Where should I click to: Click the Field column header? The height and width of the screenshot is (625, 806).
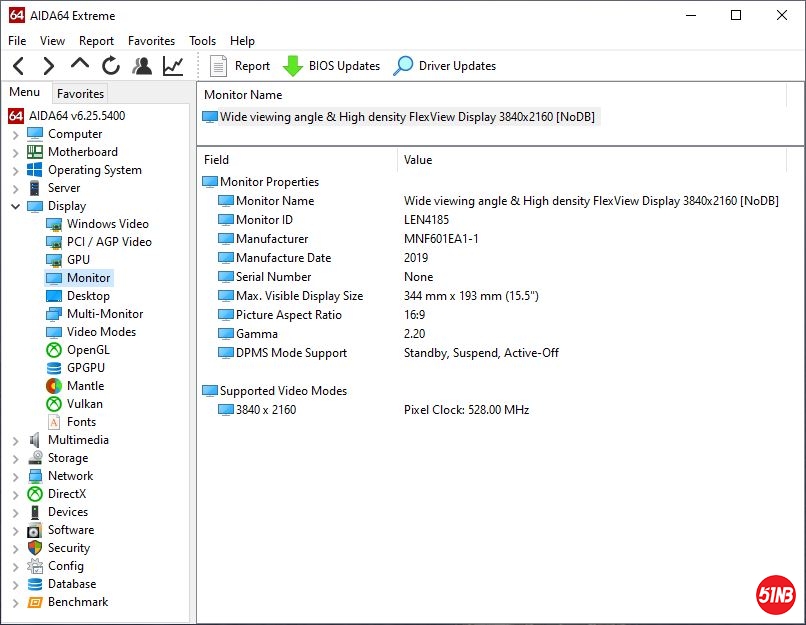point(297,160)
